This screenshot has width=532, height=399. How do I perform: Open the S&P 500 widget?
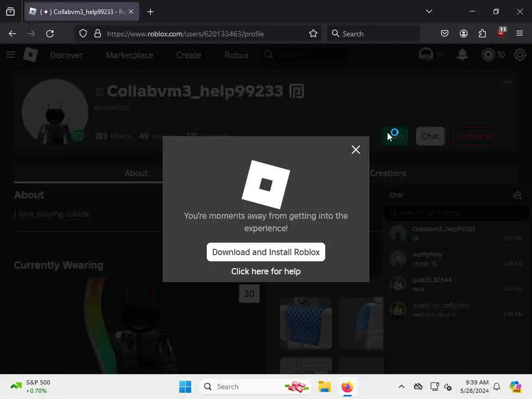pyautogui.click(x=31, y=387)
